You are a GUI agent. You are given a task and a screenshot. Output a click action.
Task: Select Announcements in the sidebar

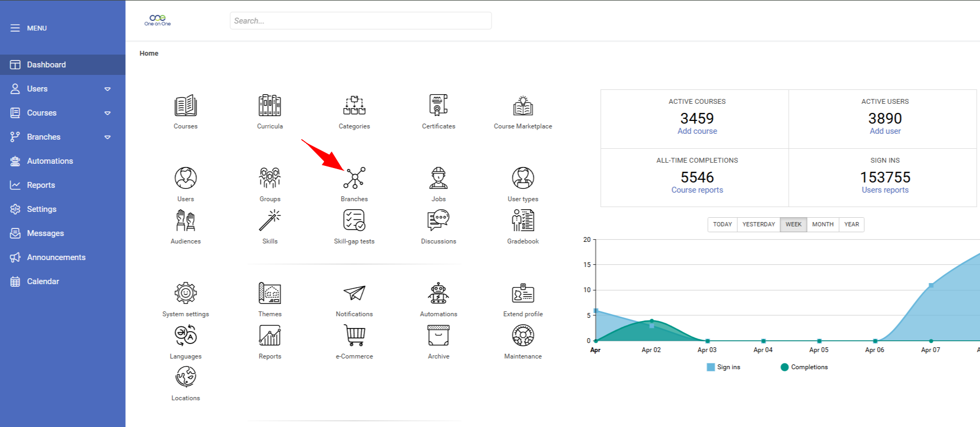56,257
